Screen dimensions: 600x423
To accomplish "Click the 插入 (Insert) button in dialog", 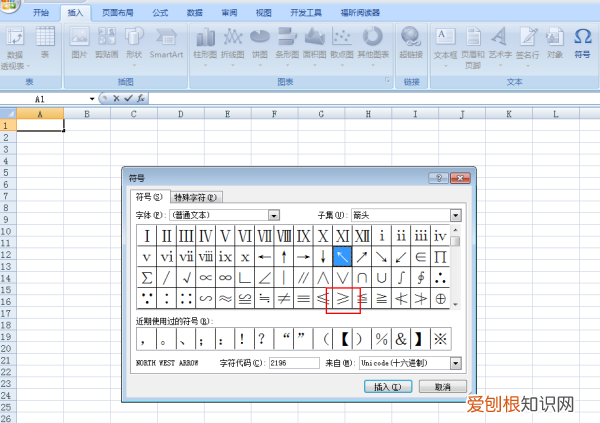I will coord(388,387).
